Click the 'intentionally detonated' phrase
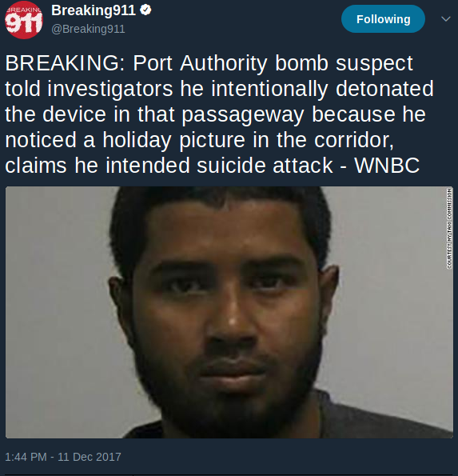This screenshot has height=476, width=458. 322,89
